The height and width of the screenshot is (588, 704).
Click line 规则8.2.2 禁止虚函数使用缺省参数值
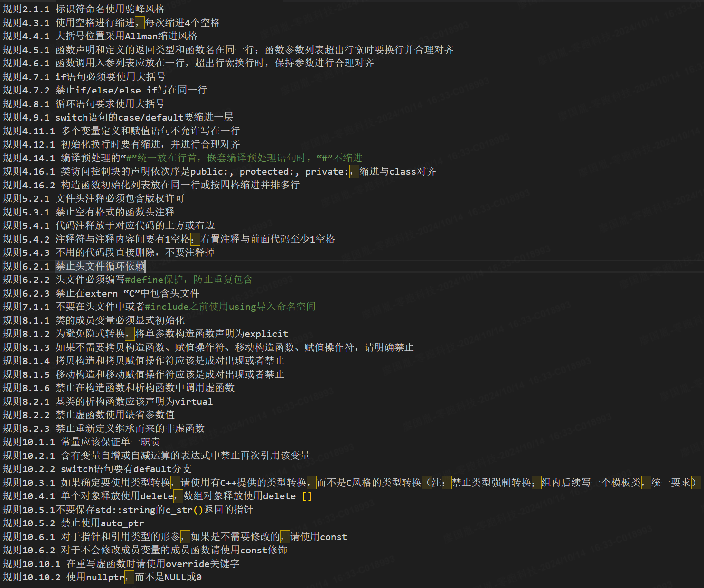point(89,415)
